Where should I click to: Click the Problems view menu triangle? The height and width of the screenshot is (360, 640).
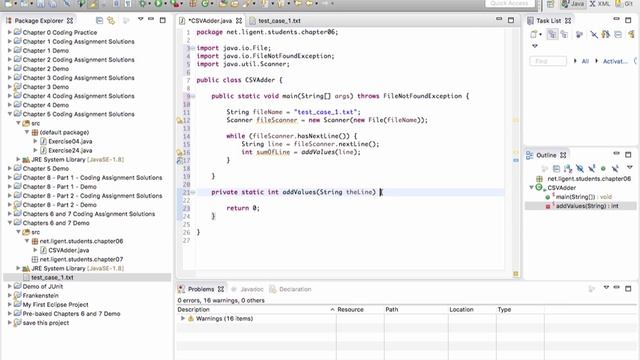point(606,288)
